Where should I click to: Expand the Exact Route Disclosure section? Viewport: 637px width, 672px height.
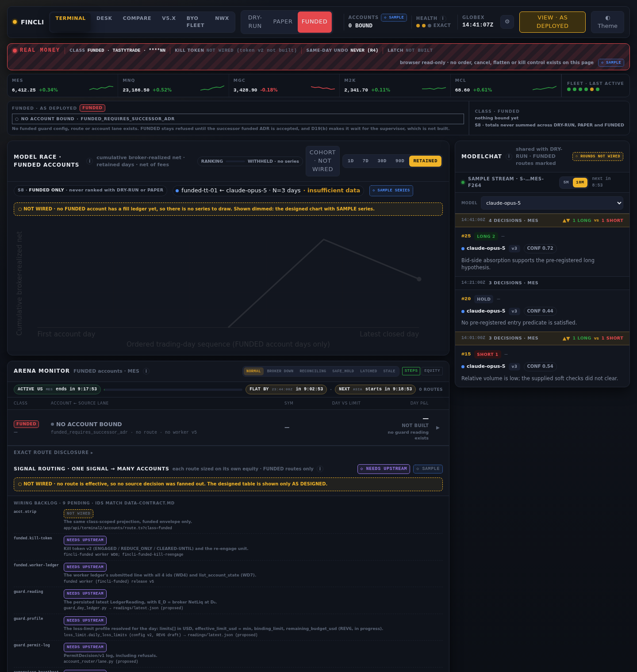point(54,453)
